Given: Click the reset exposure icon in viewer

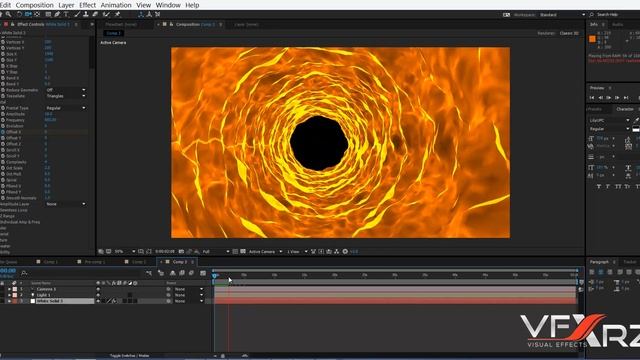Looking at the screenshot, I should tap(345, 251).
